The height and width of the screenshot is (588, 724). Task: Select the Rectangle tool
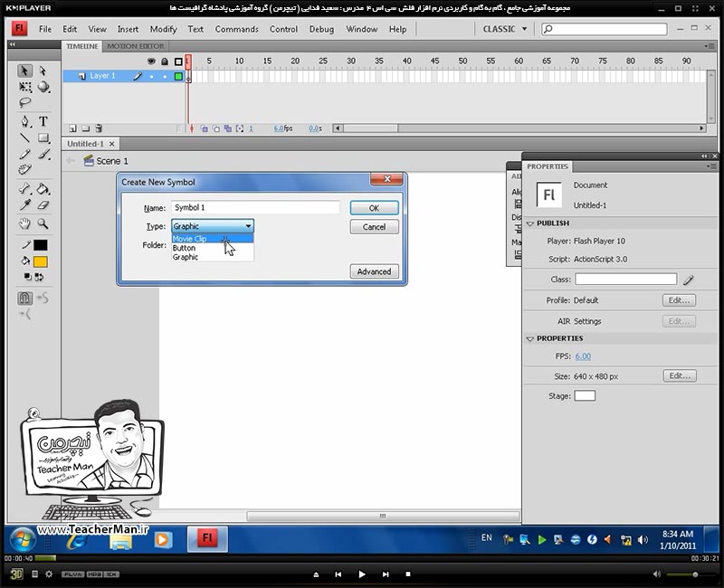tap(43, 138)
